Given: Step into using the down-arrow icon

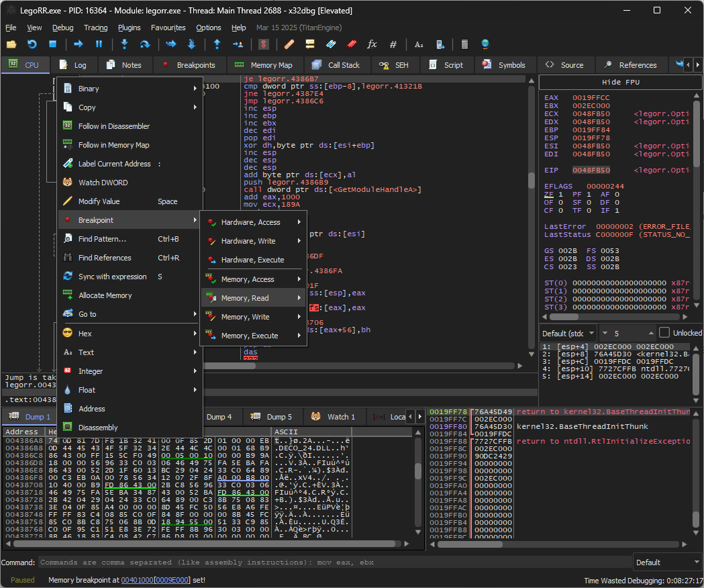Looking at the screenshot, I should [x=124, y=44].
